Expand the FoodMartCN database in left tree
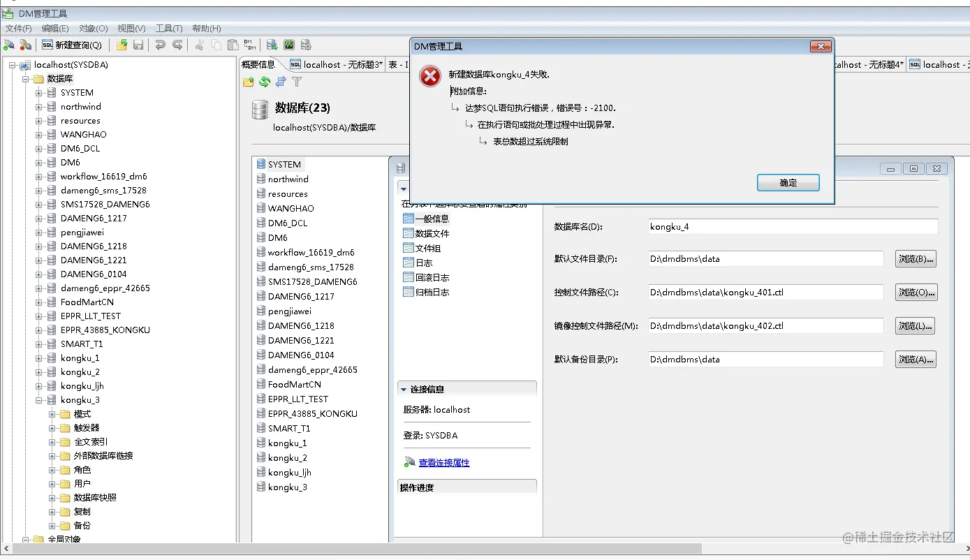970x560 pixels. 39,302
